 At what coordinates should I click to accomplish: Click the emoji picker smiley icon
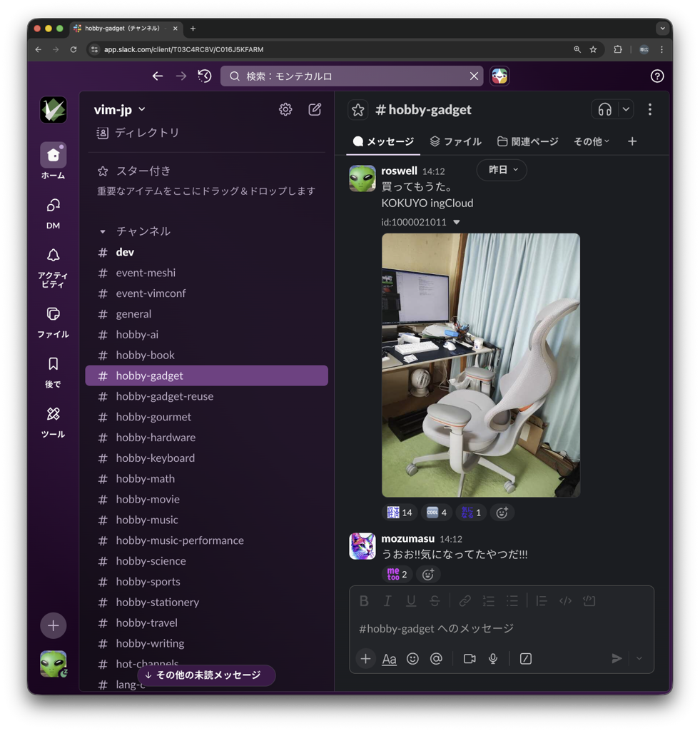(412, 659)
